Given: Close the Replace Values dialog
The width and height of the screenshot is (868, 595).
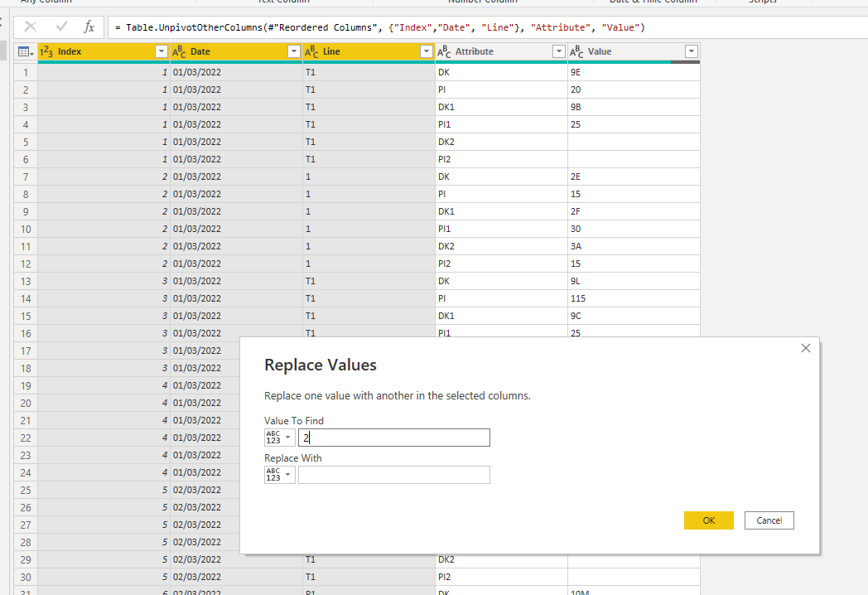Looking at the screenshot, I should [805, 348].
